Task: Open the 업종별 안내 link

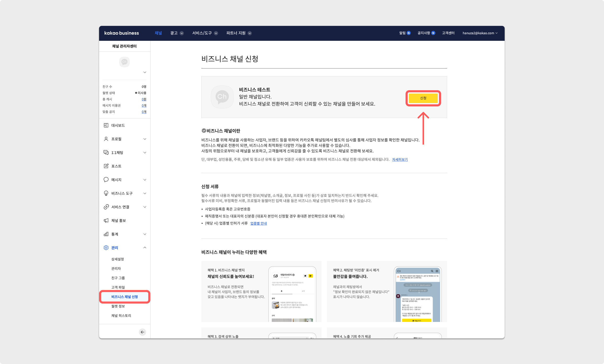Action: pyautogui.click(x=258, y=223)
